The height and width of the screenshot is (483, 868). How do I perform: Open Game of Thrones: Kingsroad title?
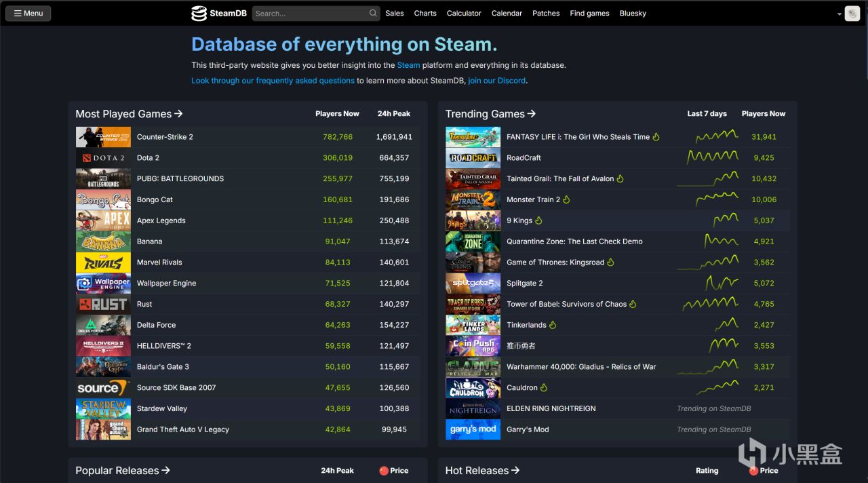coord(555,263)
